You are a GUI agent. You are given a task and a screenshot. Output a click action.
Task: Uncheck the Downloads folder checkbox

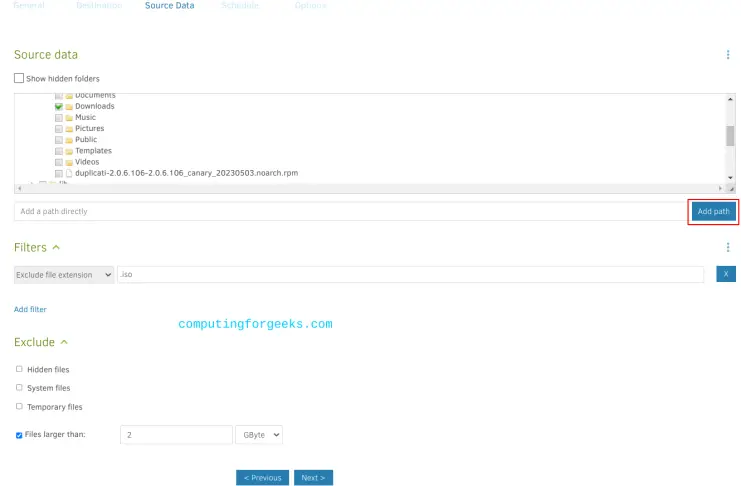point(59,106)
